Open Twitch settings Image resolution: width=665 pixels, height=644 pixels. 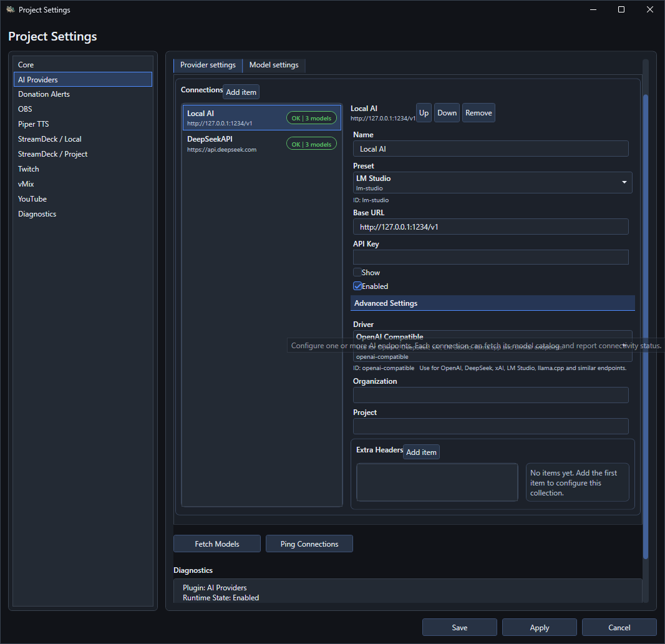point(83,169)
